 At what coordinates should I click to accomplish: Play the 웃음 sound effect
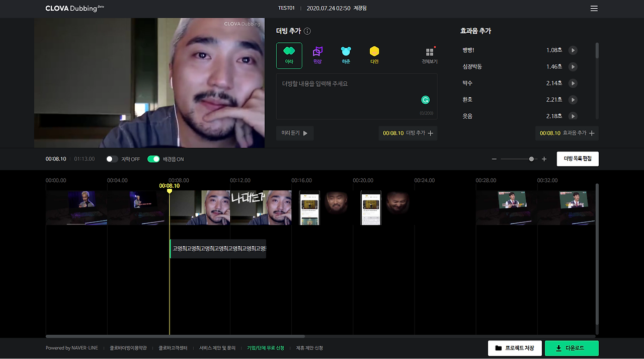(x=573, y=116)
